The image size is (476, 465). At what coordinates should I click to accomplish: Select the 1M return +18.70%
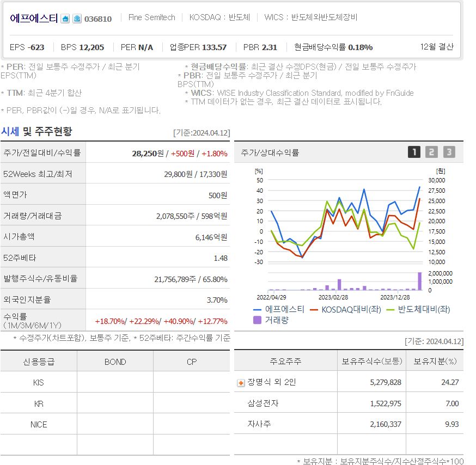pos(110,321)
